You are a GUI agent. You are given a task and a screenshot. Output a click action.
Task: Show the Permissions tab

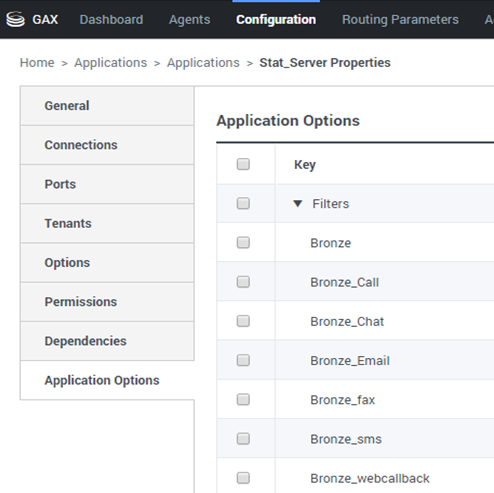coord(107,302)
